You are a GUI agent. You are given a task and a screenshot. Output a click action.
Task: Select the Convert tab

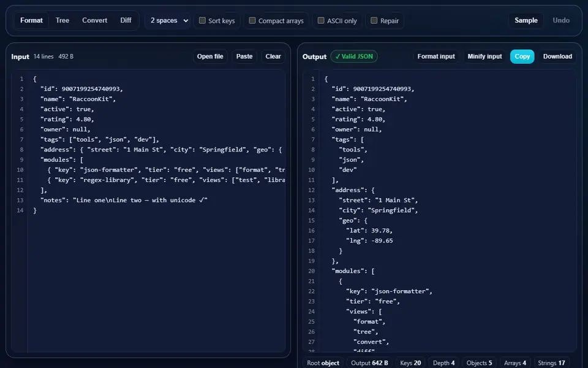pos(94,20)
